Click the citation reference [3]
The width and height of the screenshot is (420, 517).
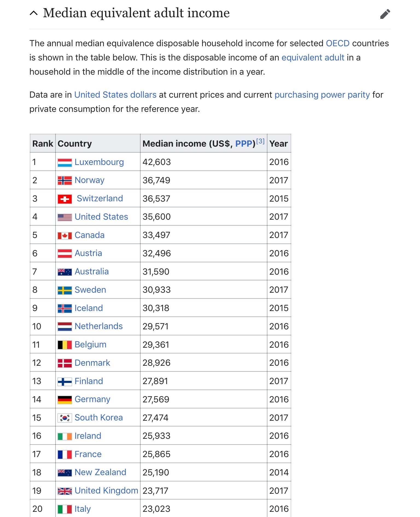[x=260, y=141]
